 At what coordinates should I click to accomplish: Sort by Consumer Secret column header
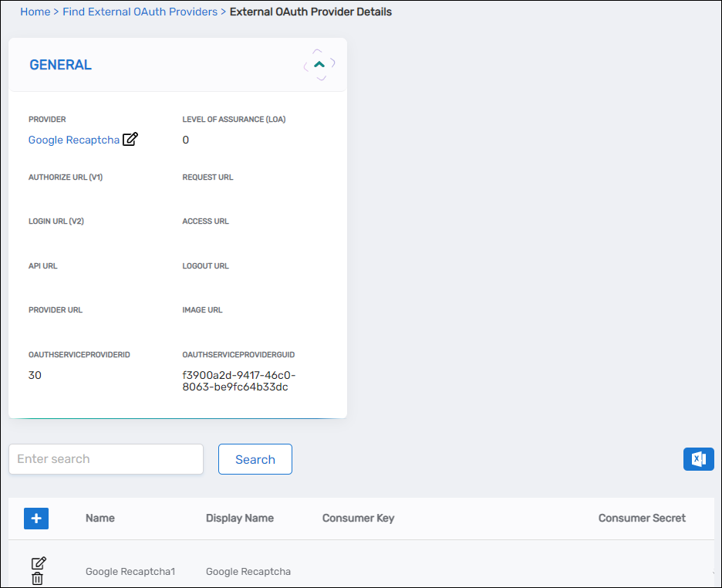(x=642, y=519)
